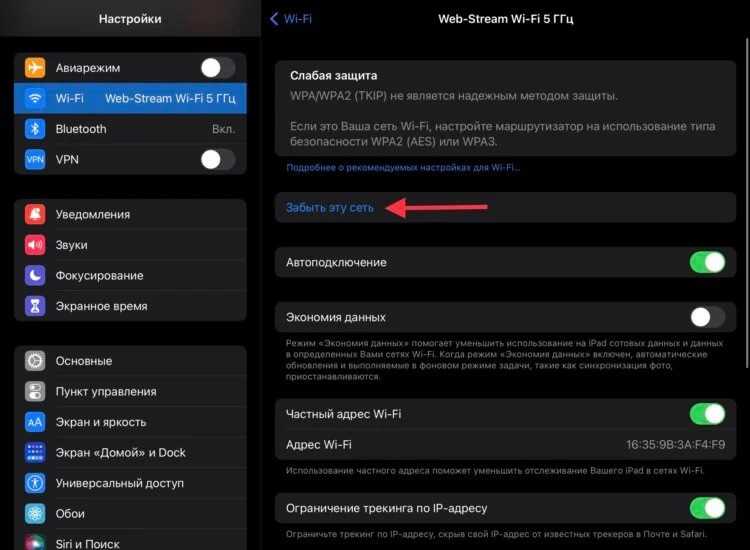Tap the Wi-Fi icon in sidebar
750x550 pixels.
tap(35, 99)
